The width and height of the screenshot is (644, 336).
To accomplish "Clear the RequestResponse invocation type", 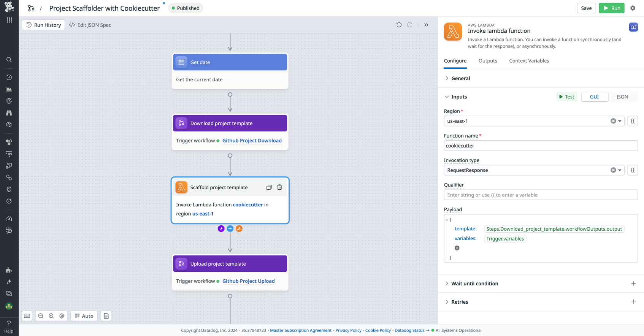I will pyautogui.click(x=613, y=170).
